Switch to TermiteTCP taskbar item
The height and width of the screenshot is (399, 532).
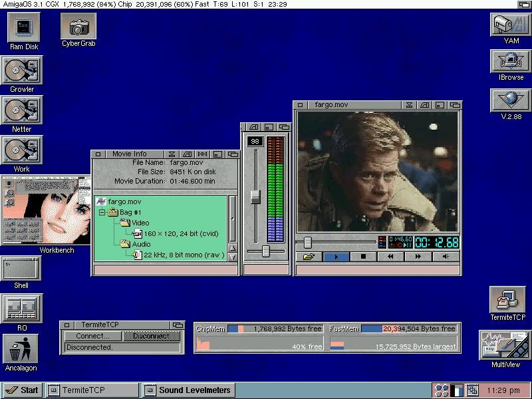[92, 390]
